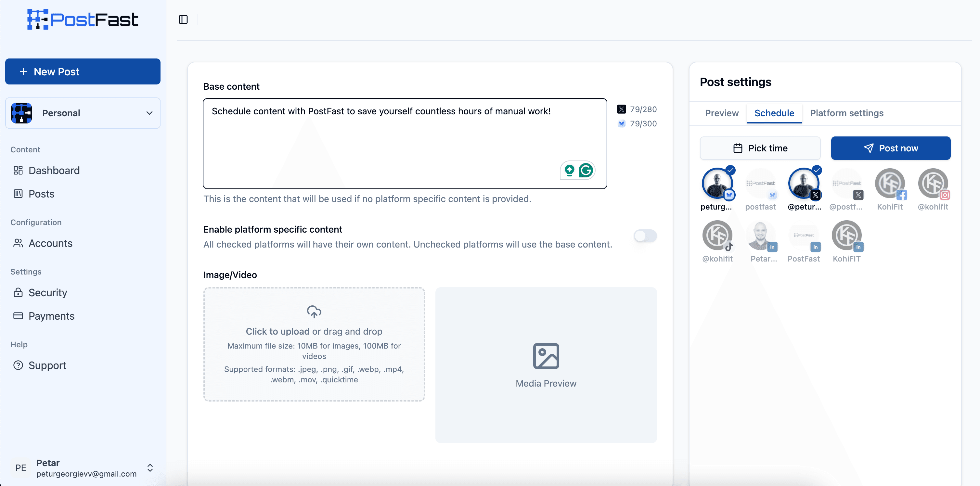Click the green lightbulb suggestion icon

pyautogui.click(x=570, y=170)
